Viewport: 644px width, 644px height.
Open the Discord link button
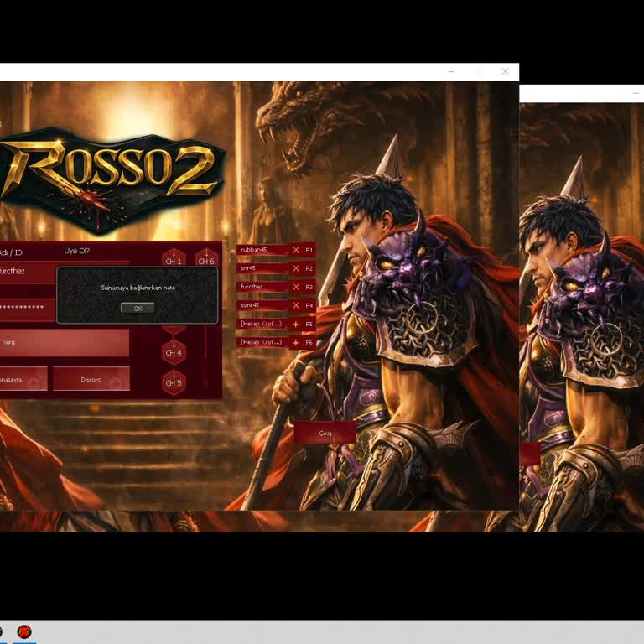tap(91, 379)
